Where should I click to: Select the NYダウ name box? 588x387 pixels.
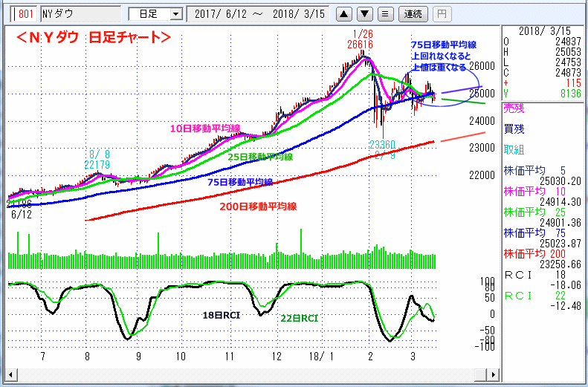80,14
